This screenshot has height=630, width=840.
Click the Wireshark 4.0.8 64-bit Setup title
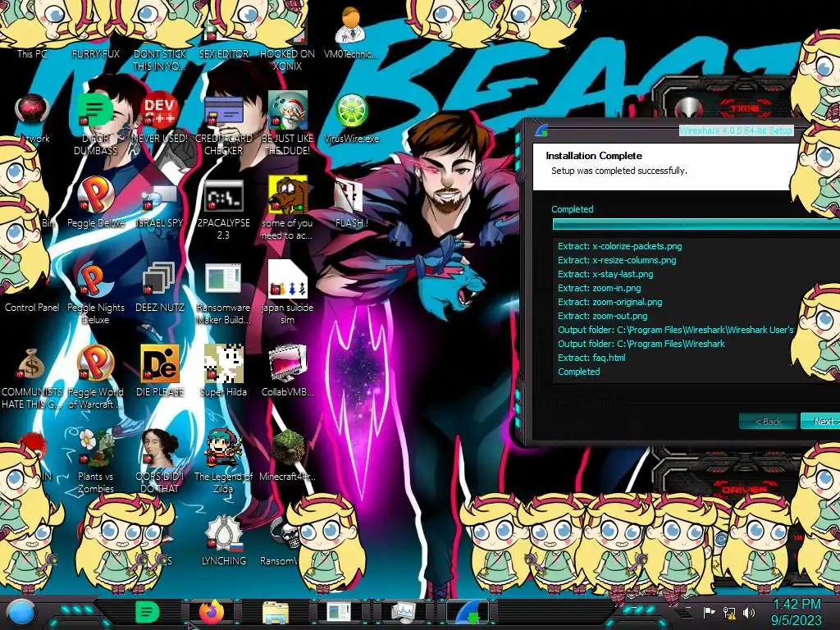(736, 130)
